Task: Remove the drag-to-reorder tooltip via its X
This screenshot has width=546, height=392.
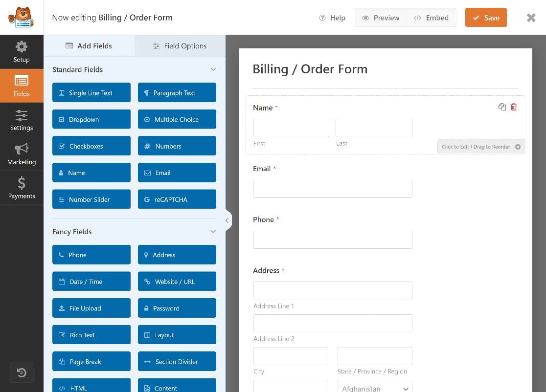Action: point(518,146)
